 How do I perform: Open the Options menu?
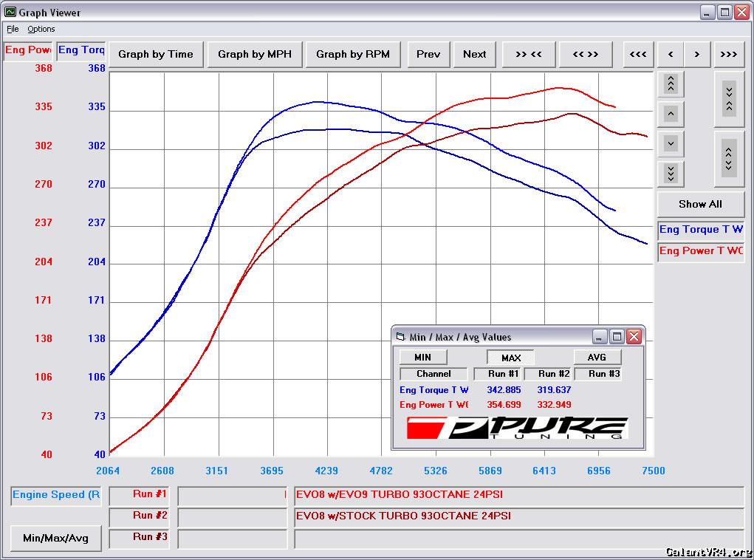click(x=41, y=29)
